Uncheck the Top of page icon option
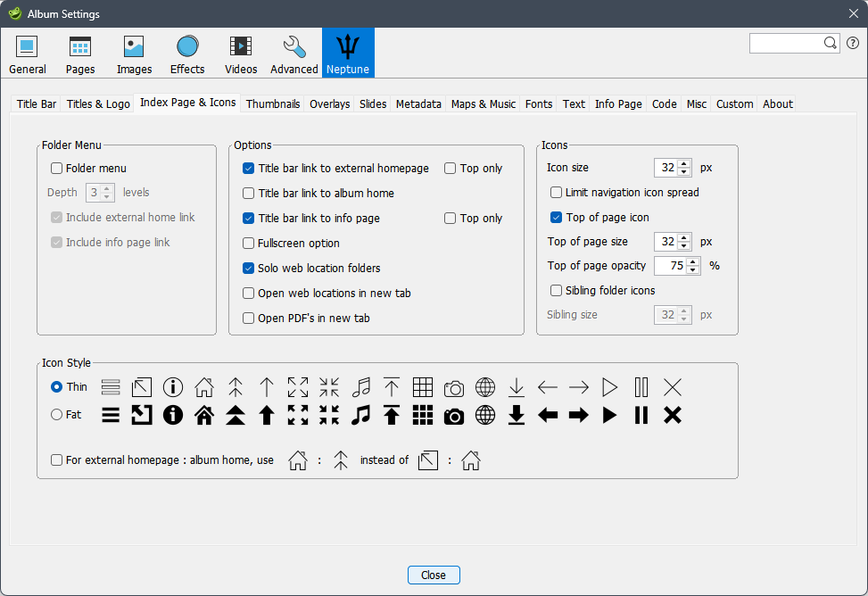 pyautogui.click(x=557, y=217)
